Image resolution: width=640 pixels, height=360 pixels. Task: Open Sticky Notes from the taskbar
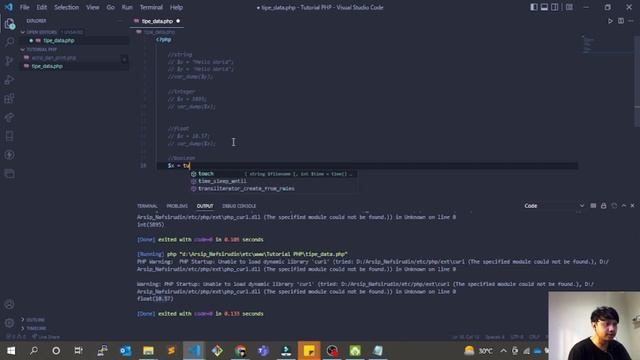click(x=309, y=351)
